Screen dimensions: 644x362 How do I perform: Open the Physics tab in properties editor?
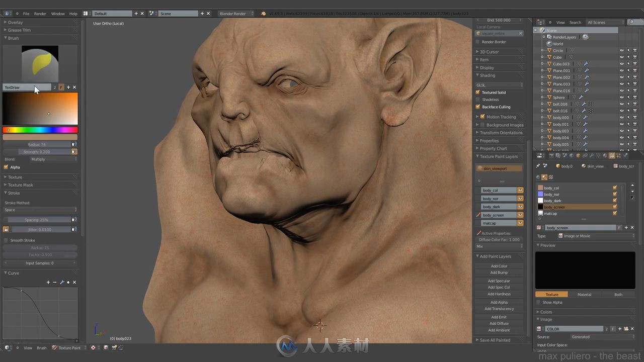[625, 156]
